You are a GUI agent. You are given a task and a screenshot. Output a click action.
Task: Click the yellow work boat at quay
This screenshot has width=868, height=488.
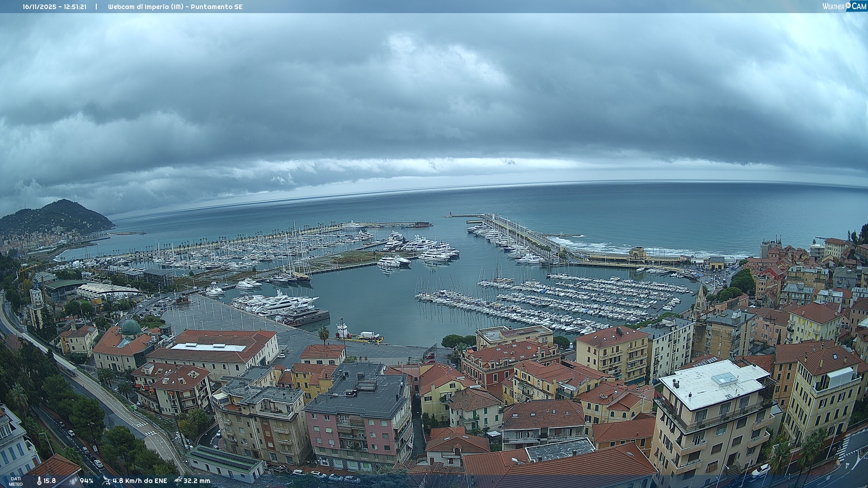pos(360,336)
